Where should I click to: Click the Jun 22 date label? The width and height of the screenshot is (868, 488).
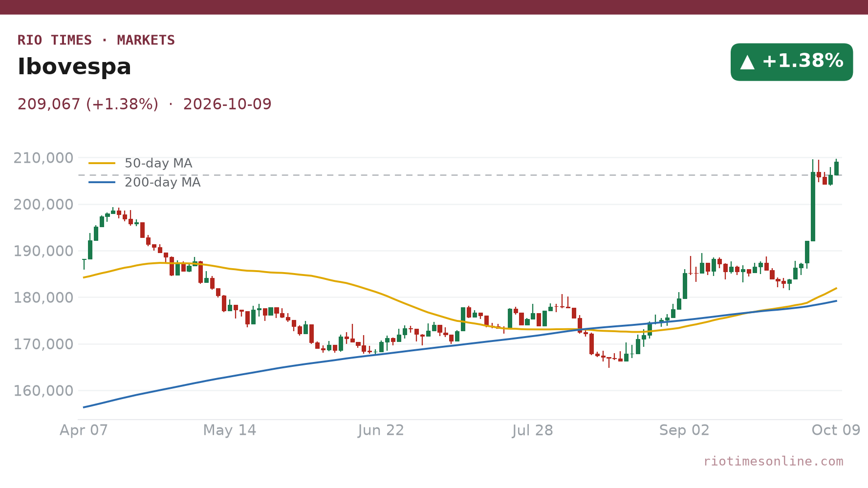[381, 430]
